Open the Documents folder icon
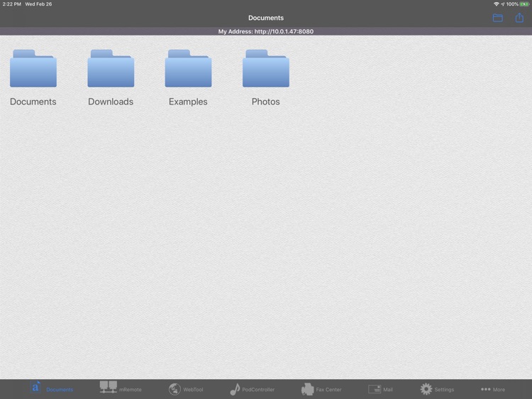The width and height of the screenshot is (532, 399). tap(33, 69)
